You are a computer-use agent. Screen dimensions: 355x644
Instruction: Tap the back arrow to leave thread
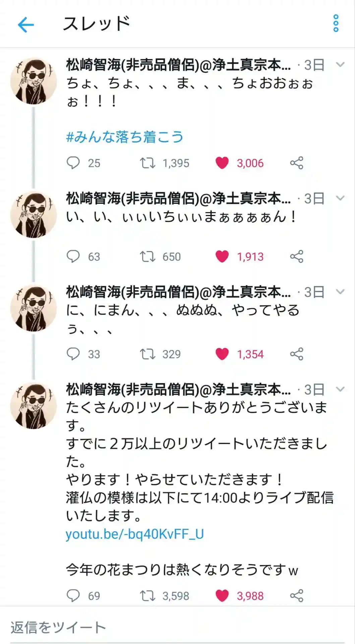pos(26,25)
